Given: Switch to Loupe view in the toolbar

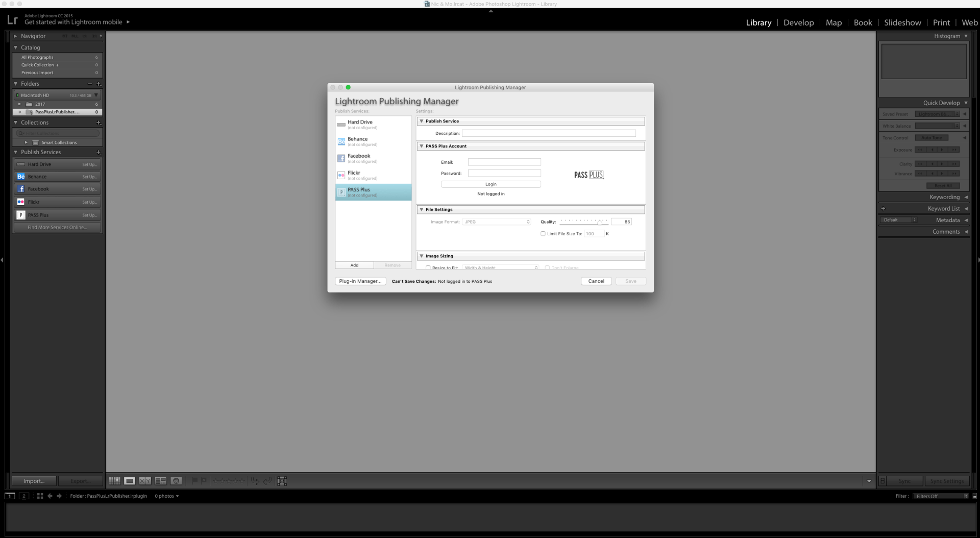Looking at the screenshot, I should [x=130, y=481].
